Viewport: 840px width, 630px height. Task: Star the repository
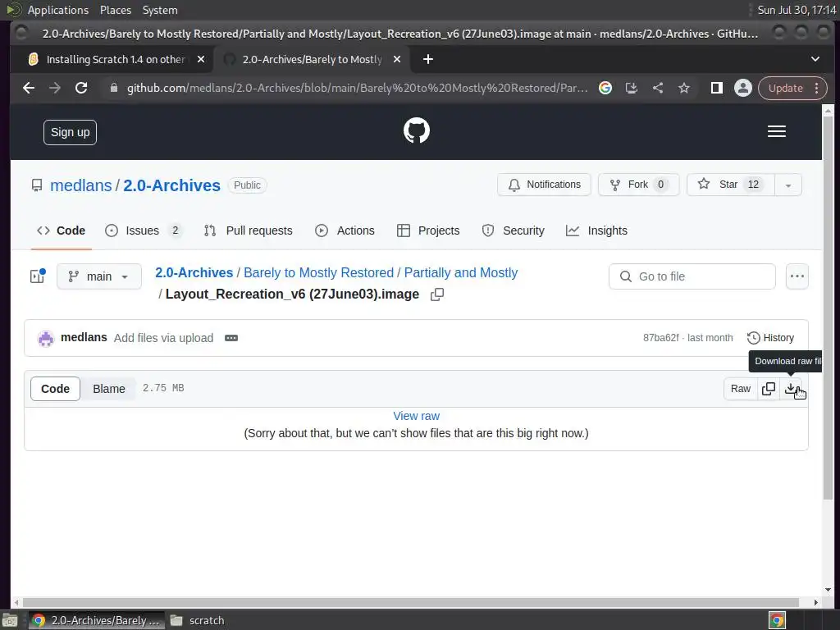point(730,185)
